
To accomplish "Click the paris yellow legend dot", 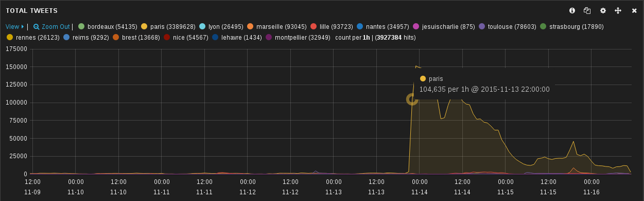I will tap(144, 26).
